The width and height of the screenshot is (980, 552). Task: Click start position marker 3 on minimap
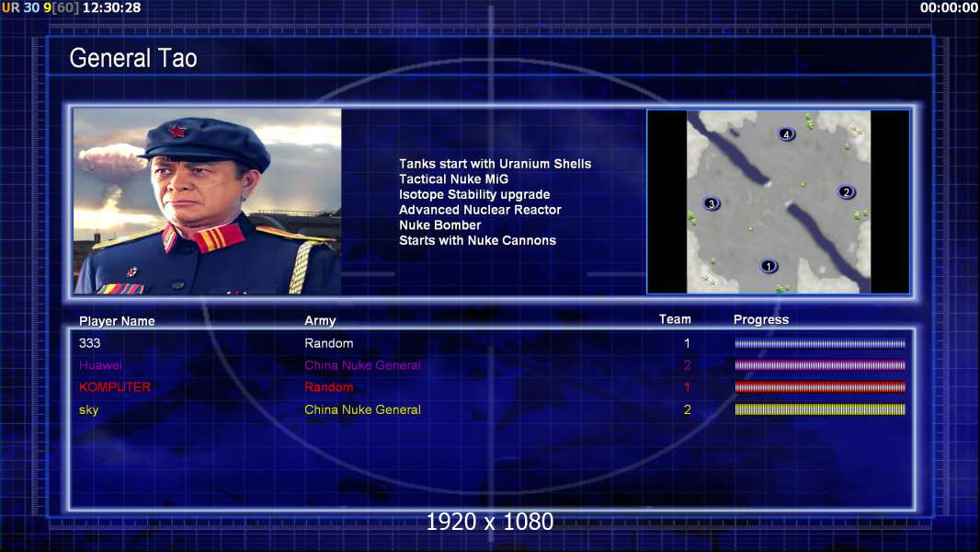coord(712,204)
